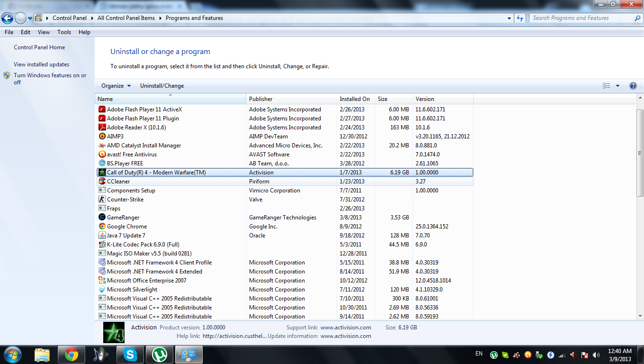
Task: Click All Control Panel Items in breadcrumb
Action: pos(126,18)
